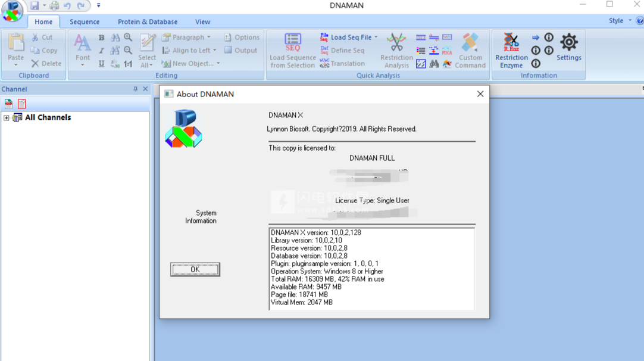Click the Delete button in Clipboard group

click(x=46, y=64)
